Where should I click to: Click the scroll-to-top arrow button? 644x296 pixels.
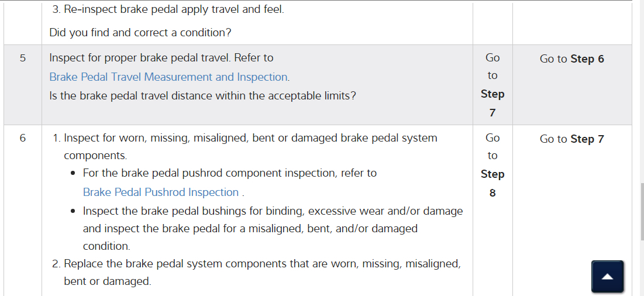tap(607, 276)
